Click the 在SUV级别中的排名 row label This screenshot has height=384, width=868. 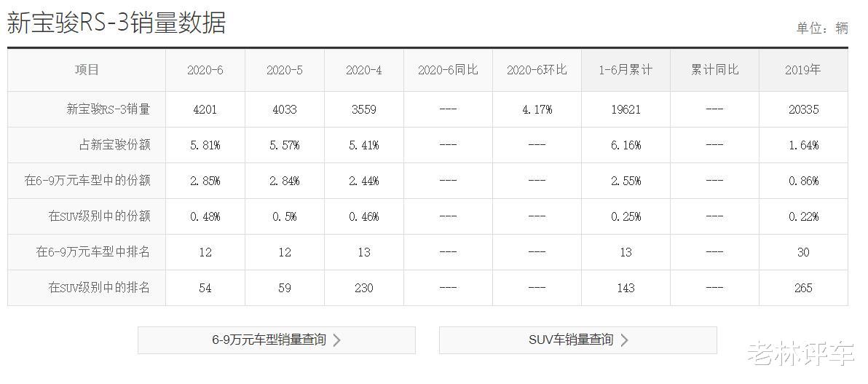(99, 288)
